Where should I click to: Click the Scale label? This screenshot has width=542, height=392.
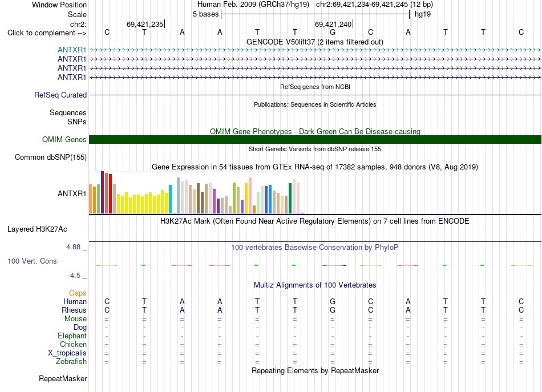[x=77, y=14]
